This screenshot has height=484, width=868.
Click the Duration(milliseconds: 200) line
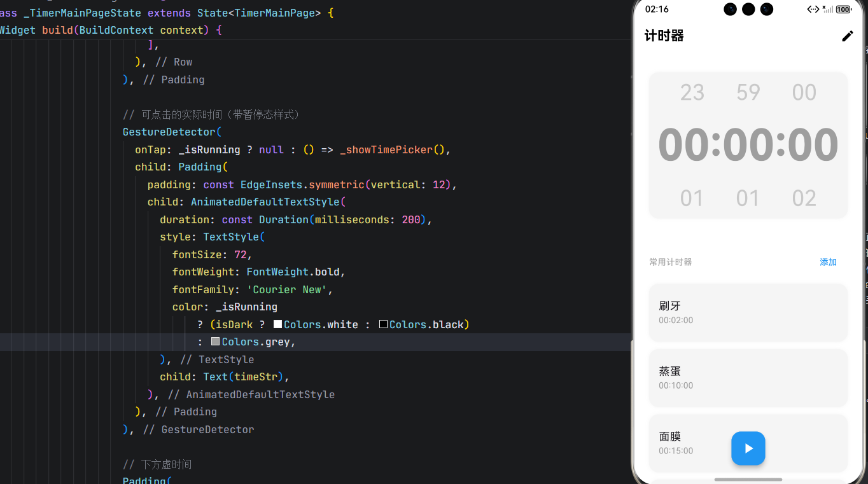pos(296,219)
